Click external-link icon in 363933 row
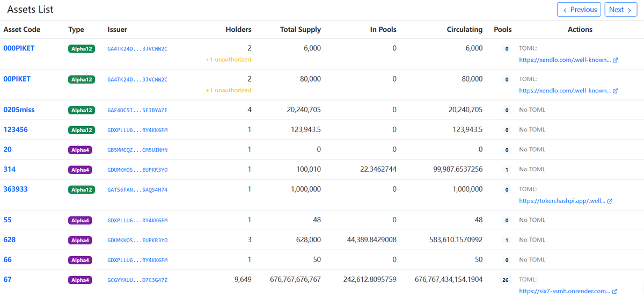644x298 pixels. point(610,201)
